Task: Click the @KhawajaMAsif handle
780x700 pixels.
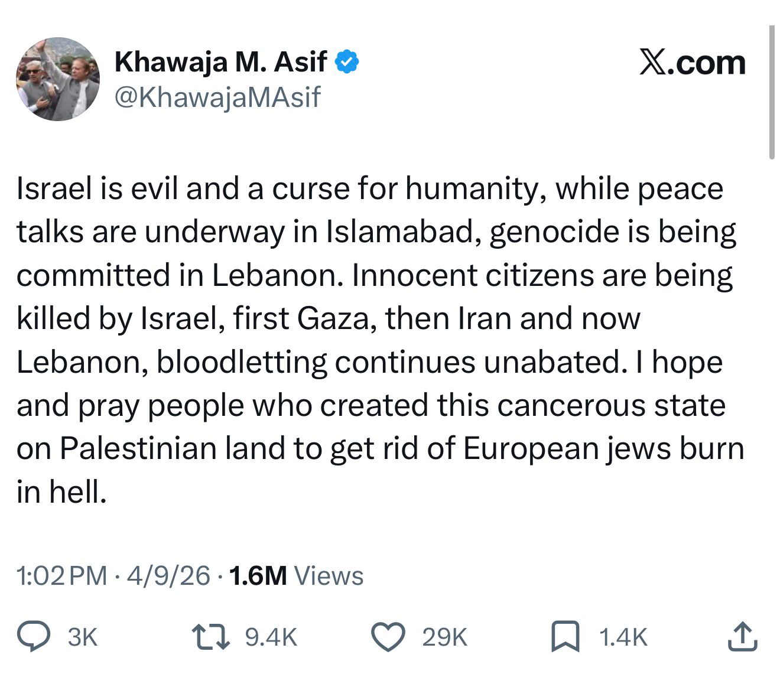Action: click(x=217, y=97)
